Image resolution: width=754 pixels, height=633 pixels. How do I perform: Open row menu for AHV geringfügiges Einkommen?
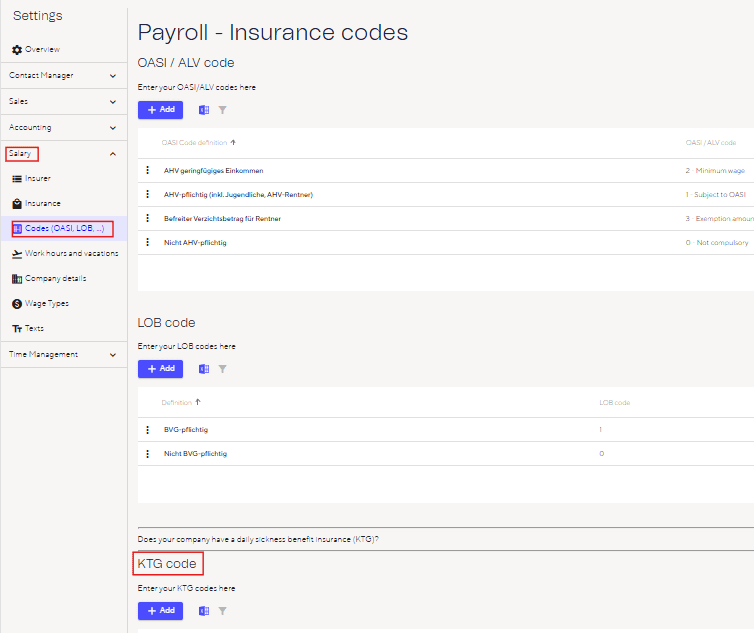[x=148, y=171]
